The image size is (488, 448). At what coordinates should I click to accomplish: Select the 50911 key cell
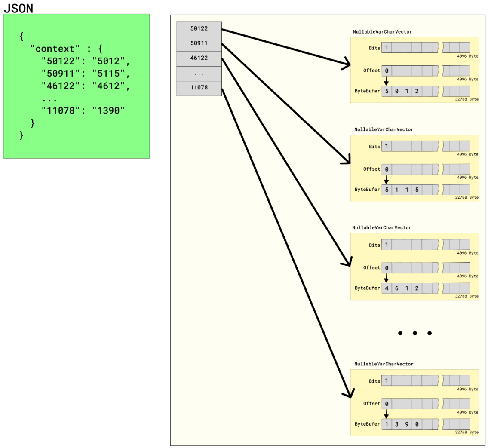click(x=199, y=43)
